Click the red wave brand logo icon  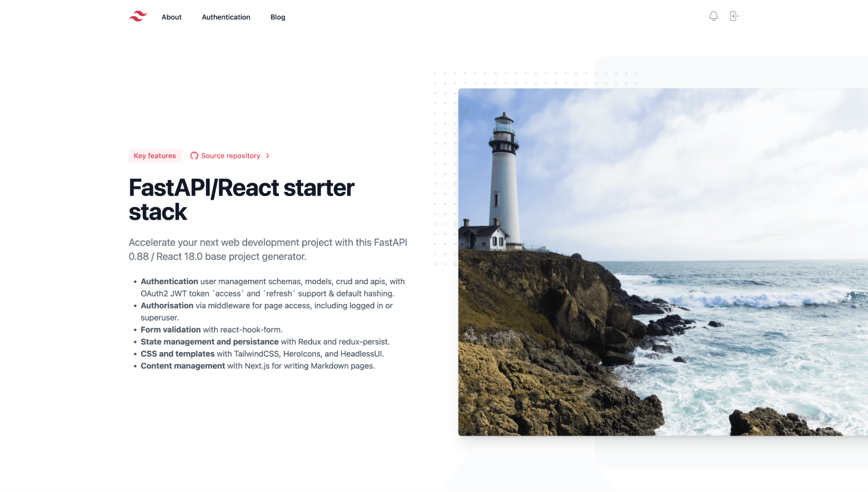pos(137,16)
